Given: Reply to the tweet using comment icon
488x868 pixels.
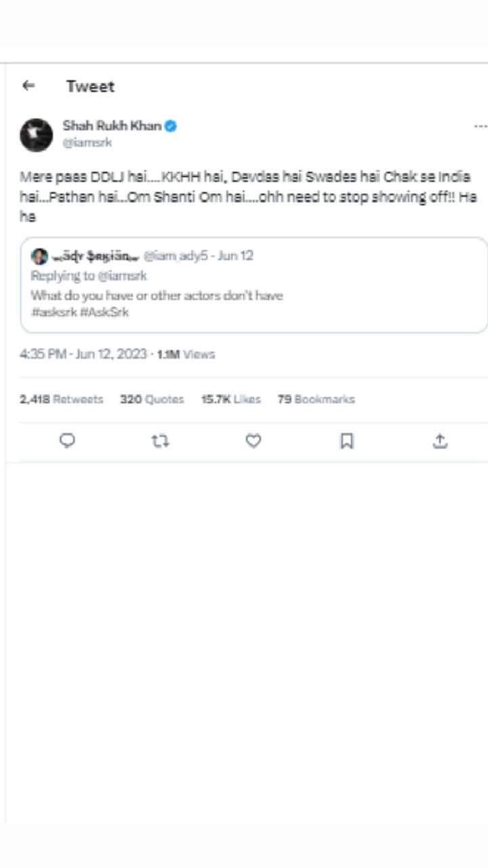Looking at the screenshot, I should point(67,441).
